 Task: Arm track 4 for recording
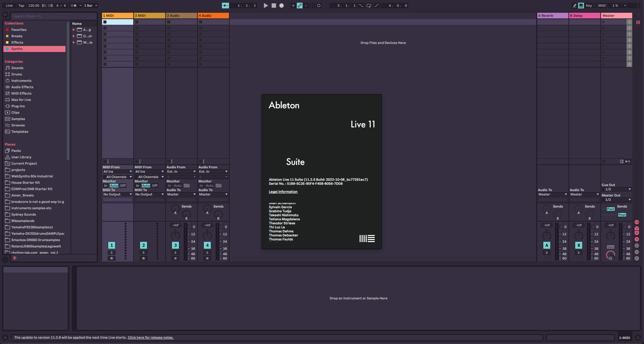(207, 259)
